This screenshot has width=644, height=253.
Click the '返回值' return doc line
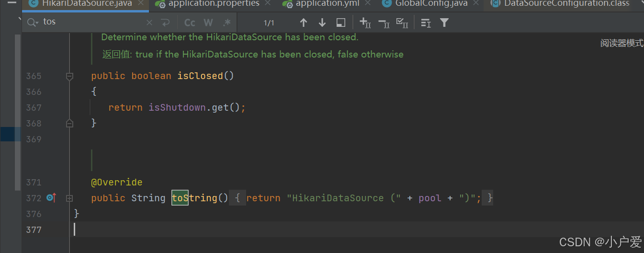coord(253,55)
